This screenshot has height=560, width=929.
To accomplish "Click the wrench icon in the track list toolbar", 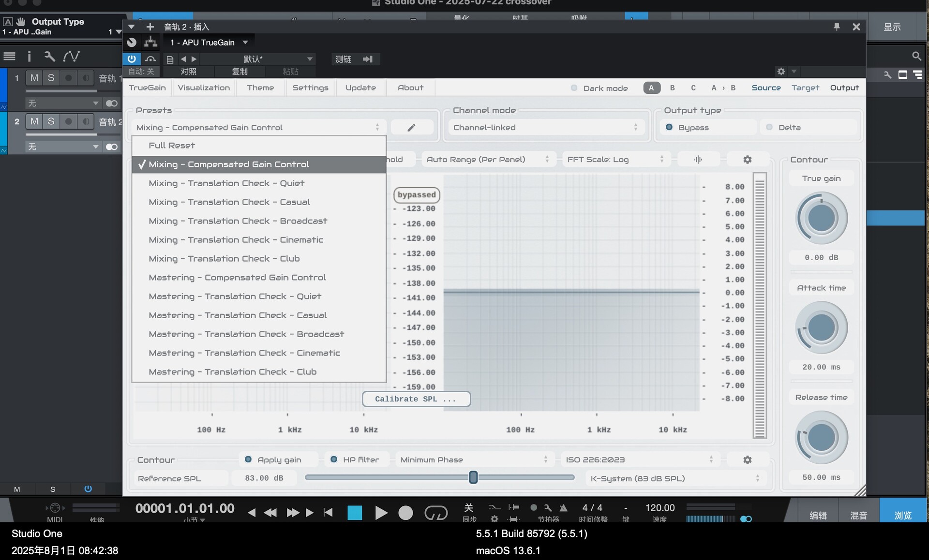I will tap(49, 56).
